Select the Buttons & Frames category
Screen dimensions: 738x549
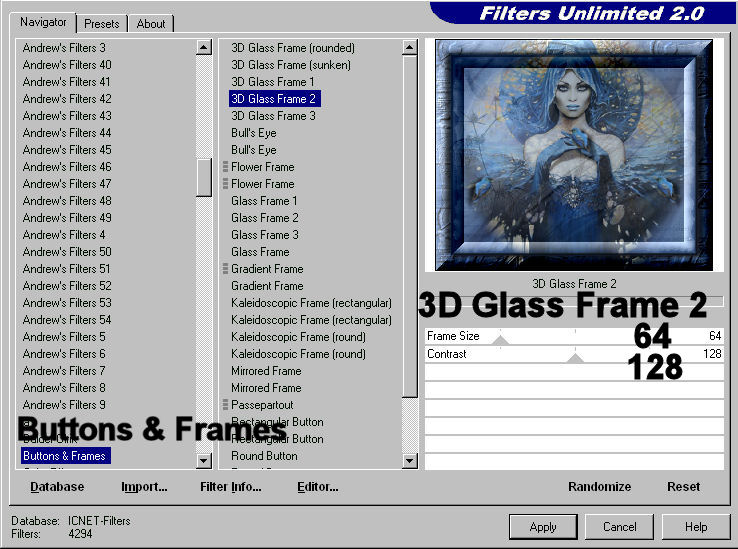65,456
